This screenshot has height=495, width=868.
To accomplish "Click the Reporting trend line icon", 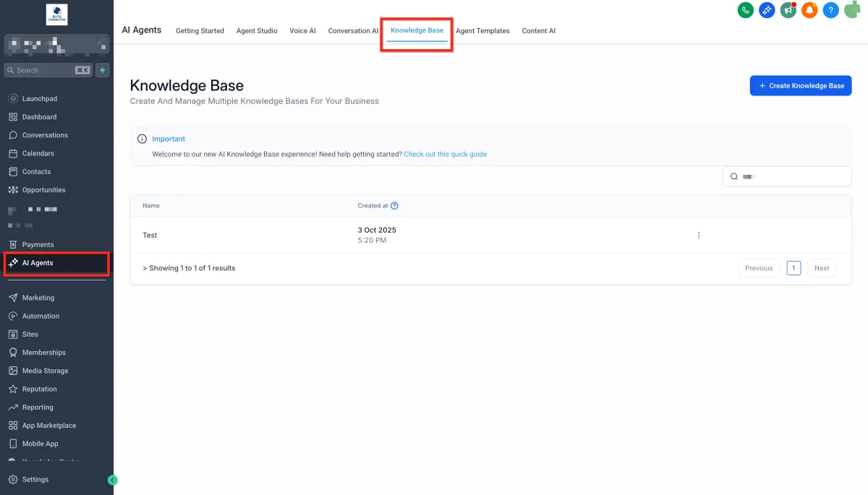I will pos(13,408).
